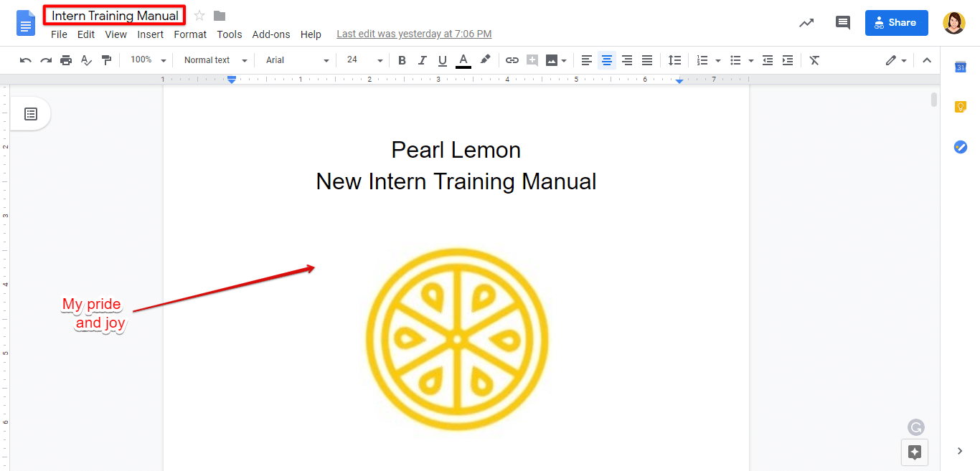Image resolution: width=980 pixels, height=471 pixels.
Task: Apply numbered list
Action: coord(702,60)
